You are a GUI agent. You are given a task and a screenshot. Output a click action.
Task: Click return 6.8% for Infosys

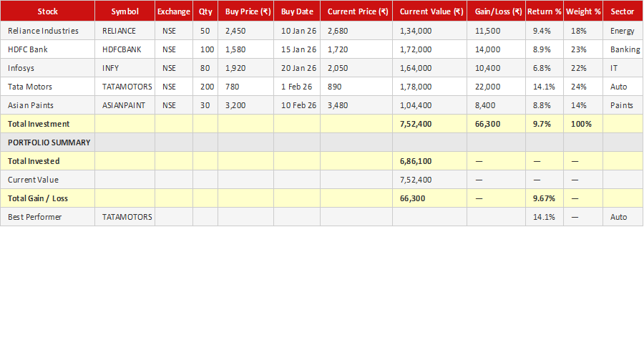[545, 68]
